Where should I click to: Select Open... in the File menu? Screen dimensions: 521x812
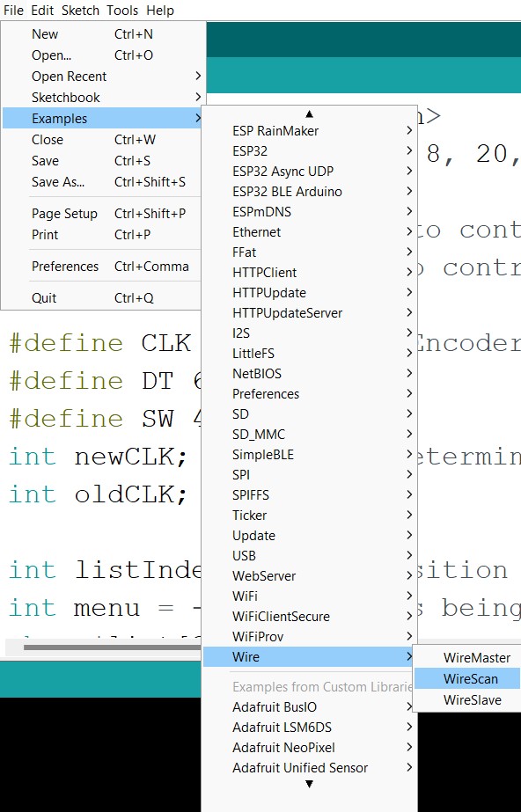pos(103,55)
